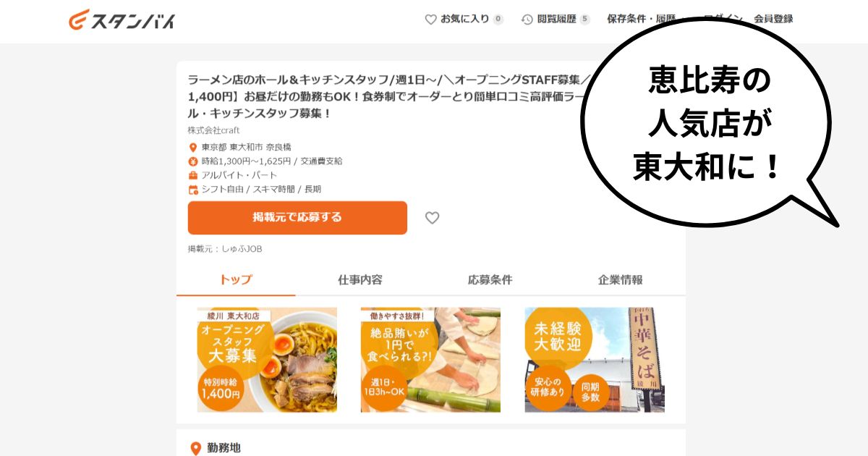Click the clock icon for 閲覧履歴

[x=527, y=20]
